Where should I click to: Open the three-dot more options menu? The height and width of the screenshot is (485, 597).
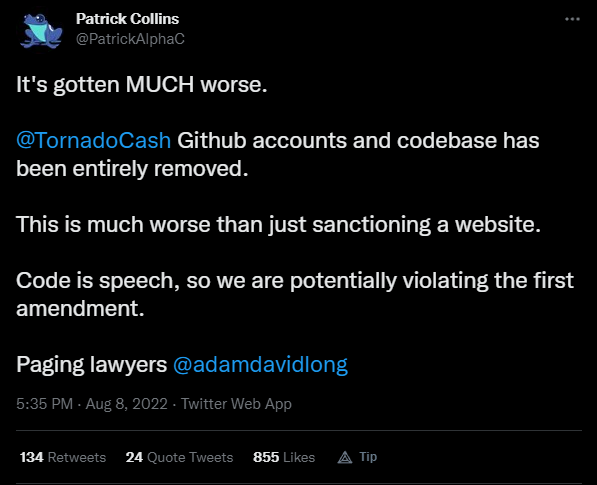point(572,19)
